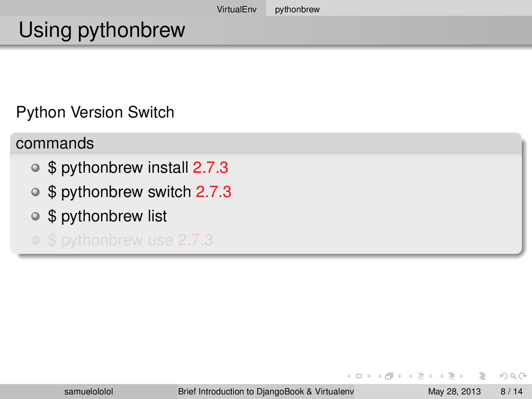Viewport: 532px width, 399px height.
Task: Click the presentation outline icon
Action: 483,376
